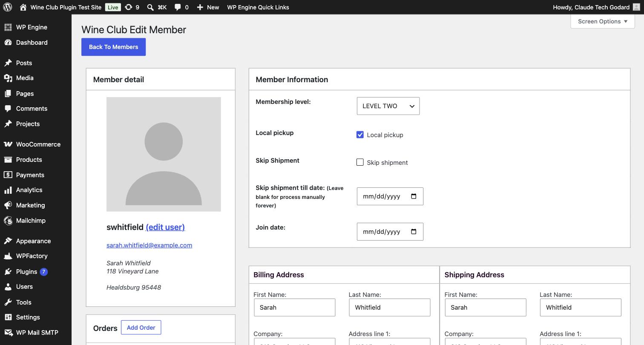Click the plus icon next to New
This screenshot has width=644, height=345.
click(200, 7)
